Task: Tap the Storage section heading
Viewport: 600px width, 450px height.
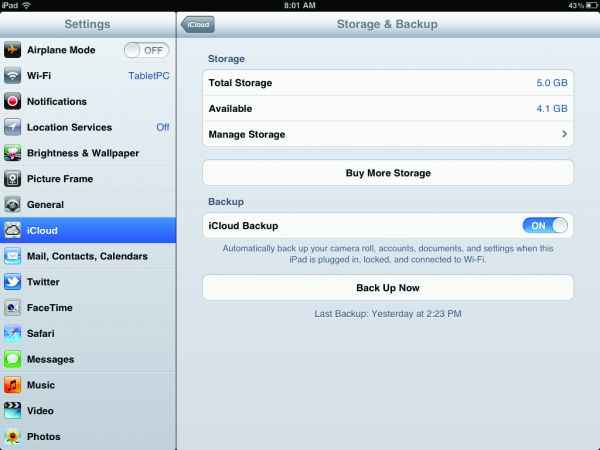Action: click(226, 59)
